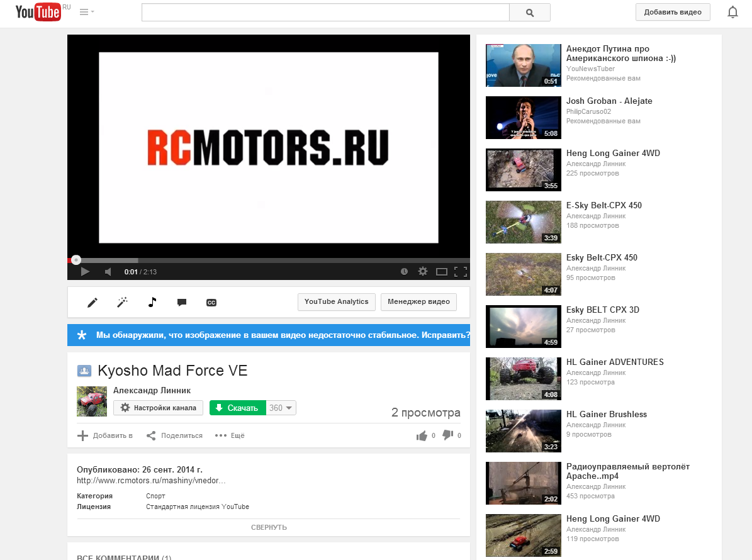Open Радиоуправляемый вертолёт Apache thumbnail
Image resolution: width=752 pixels, height=560 pixels.
click(523, 483)
